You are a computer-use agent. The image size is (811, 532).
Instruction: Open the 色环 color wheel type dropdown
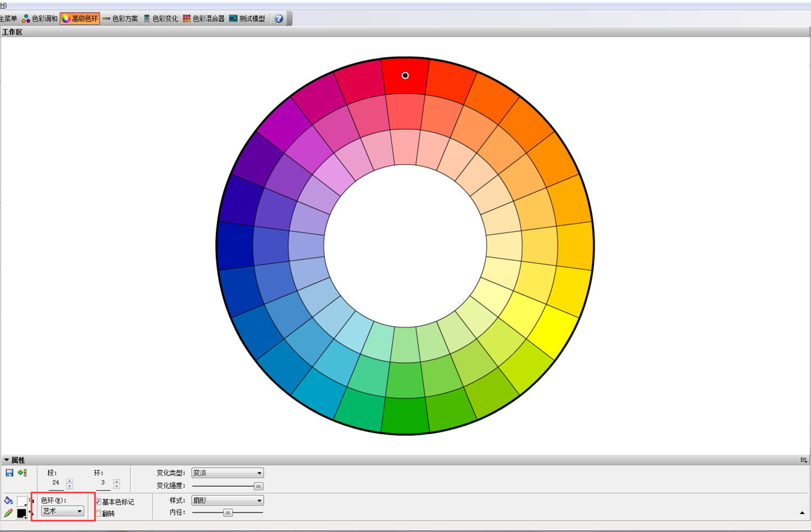point(63,511)
